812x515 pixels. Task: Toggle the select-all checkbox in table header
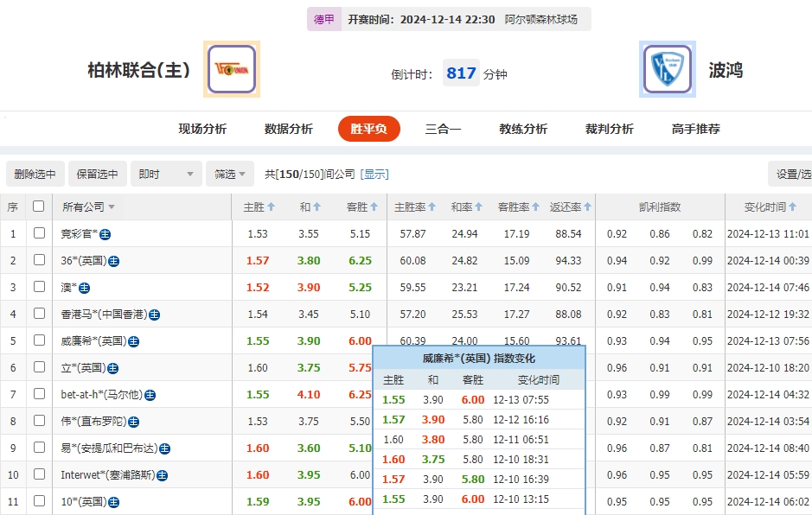point(38,207)
